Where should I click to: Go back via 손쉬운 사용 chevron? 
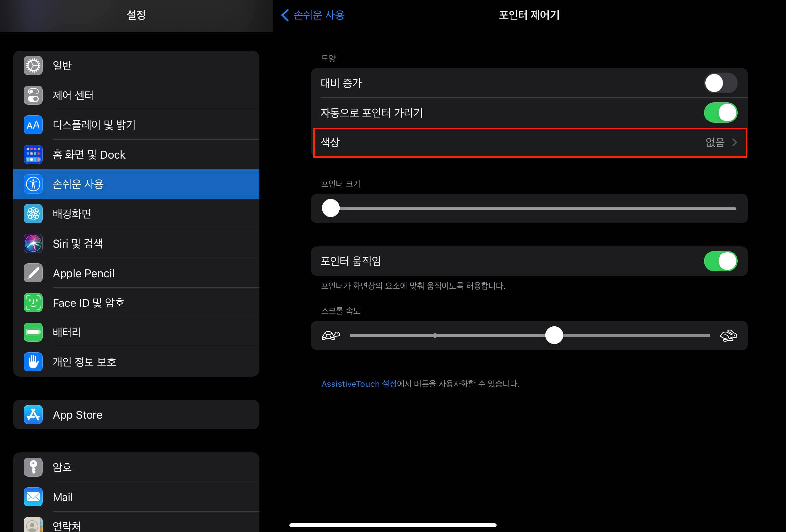(x=313, y=15)
